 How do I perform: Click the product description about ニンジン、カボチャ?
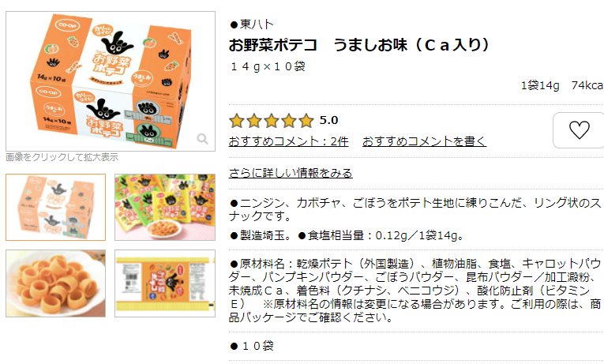point(415,209)
